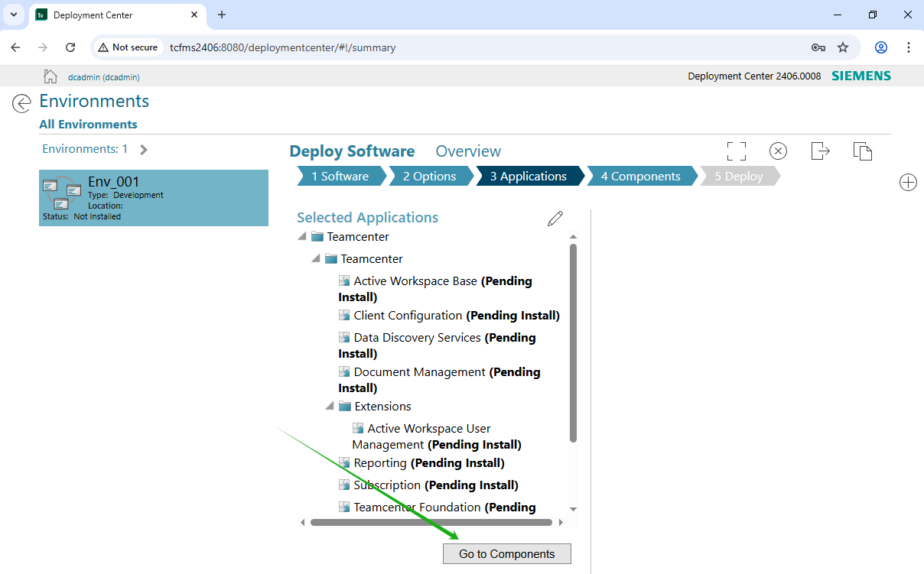Go to step 4 Components
Viewport: 924px width, 574px height.
tap(640, 176)
